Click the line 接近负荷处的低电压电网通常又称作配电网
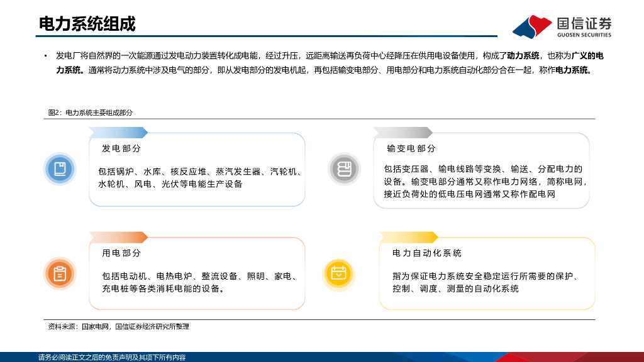644x362 pixels. (x=469, y=194)
